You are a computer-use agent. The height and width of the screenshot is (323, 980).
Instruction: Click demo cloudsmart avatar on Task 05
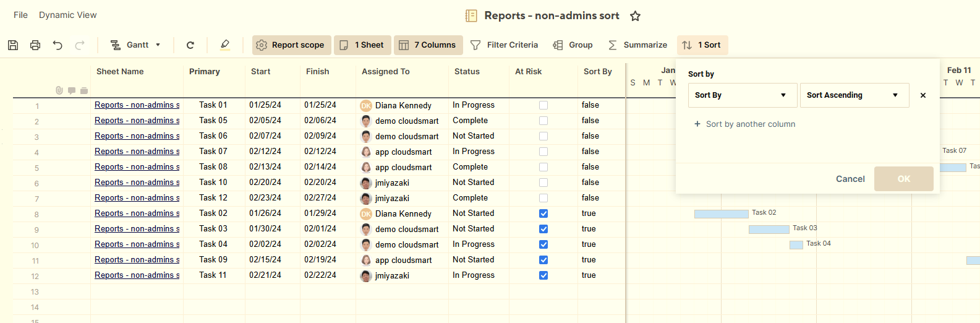[x=366, y=121]
